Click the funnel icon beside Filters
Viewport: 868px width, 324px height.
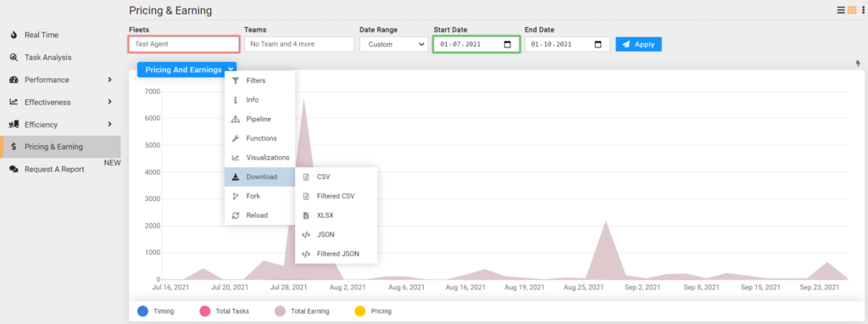[x=236, y=81]
